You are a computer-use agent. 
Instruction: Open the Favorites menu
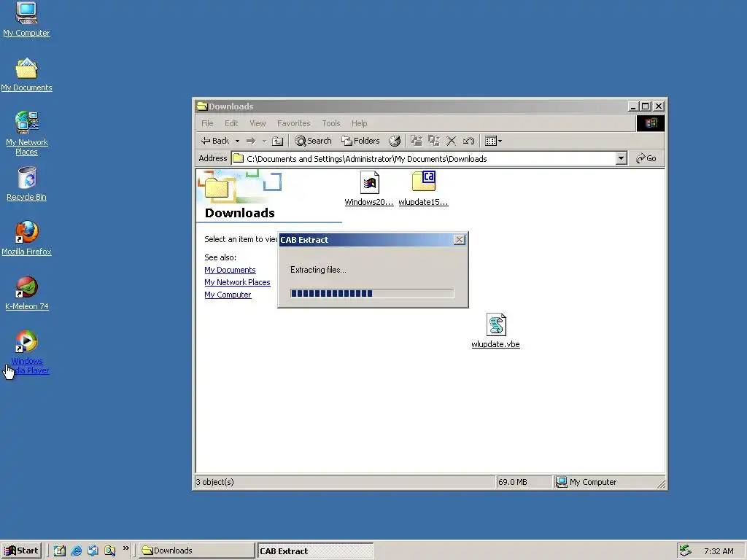coord(293,123)
